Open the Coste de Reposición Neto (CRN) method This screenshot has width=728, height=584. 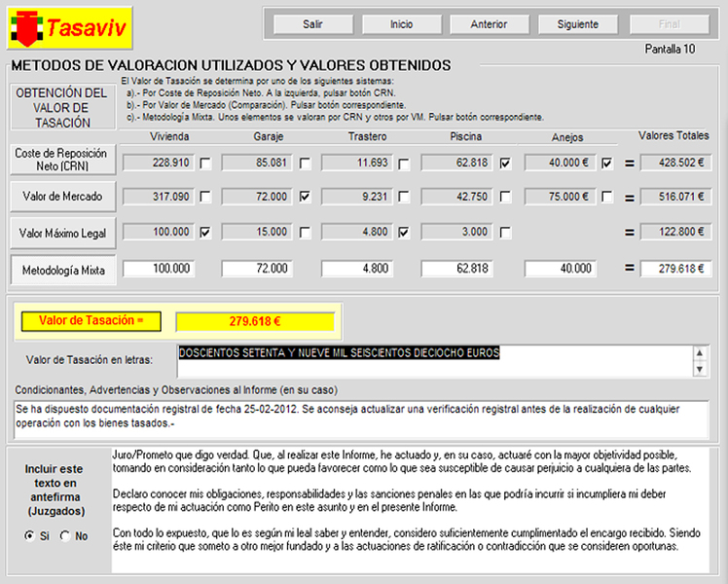(63, 160)
